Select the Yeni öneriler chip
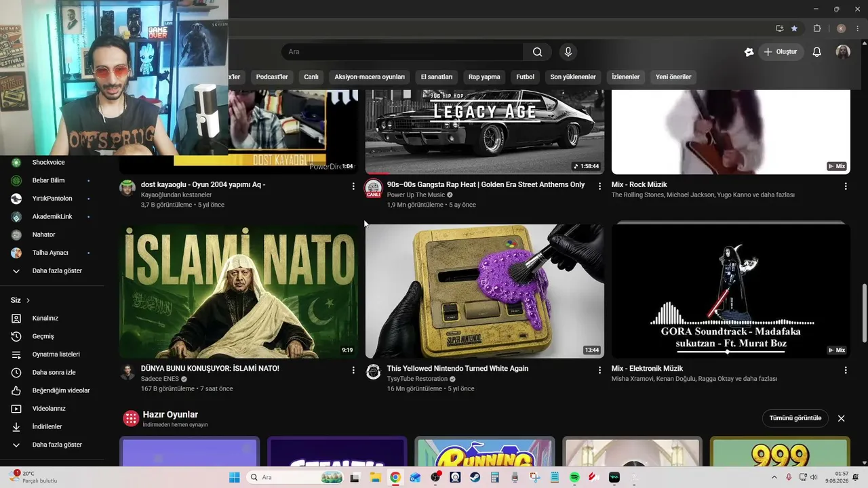Image resolution: width=868 pixels, height=488 pixels. click(673, 77)
